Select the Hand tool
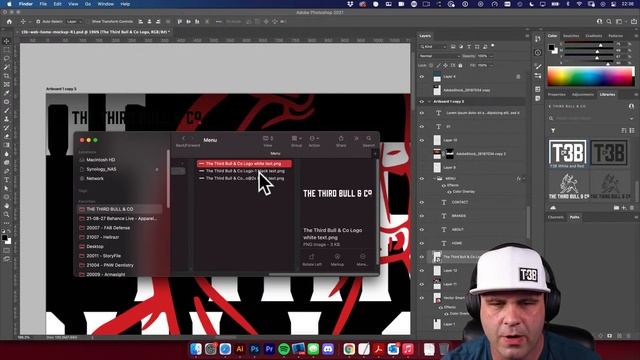The image size is (640, 360). 7,206
